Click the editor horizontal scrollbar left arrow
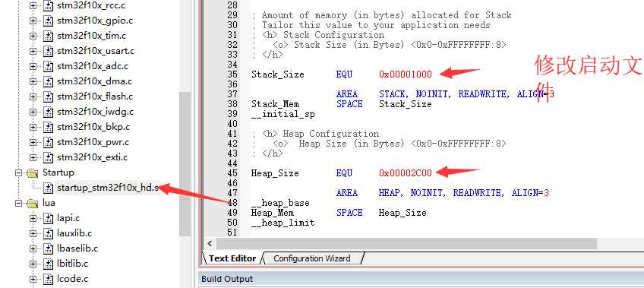This screenshot has width=644, height=288. click(210, 244)
